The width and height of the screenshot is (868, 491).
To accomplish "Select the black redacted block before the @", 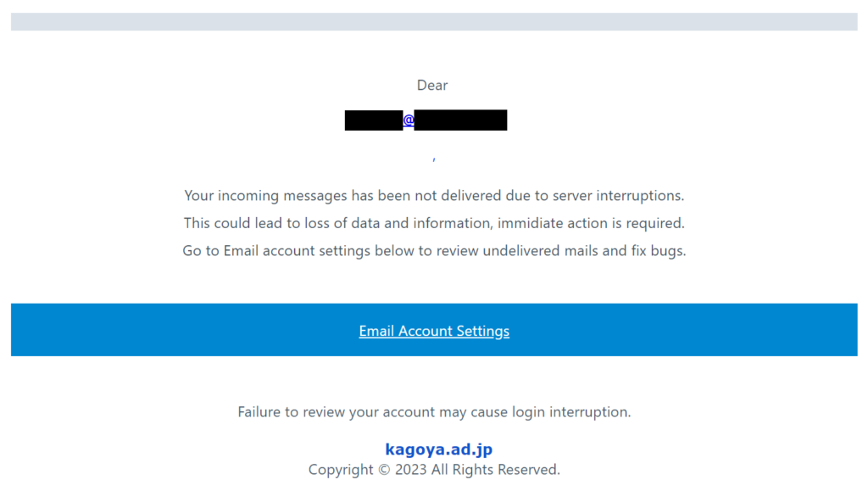I will pyautogui.click(x=373, y=120).
